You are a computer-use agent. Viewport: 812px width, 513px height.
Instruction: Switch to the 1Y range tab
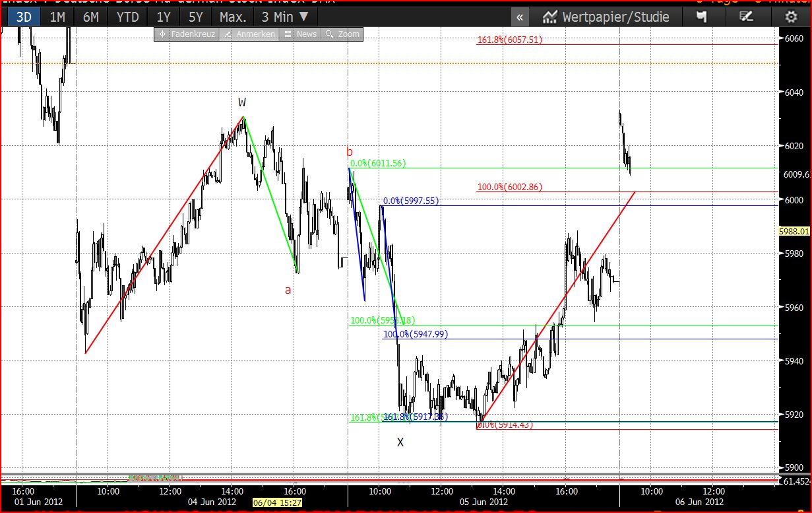pos(163,17)
